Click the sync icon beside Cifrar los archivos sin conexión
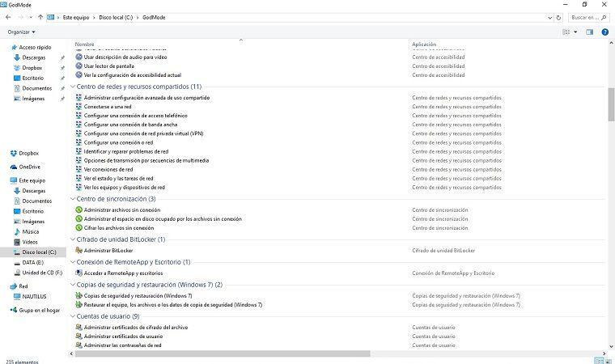This screenshot has height=364, width=615. click(78, 228)
